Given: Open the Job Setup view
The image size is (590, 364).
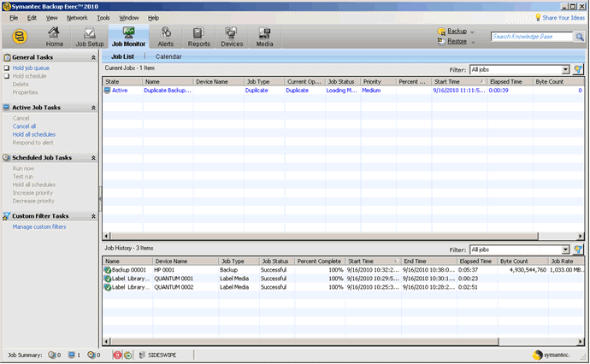Looking at the screenshot, I should click(x=90, y=37).
